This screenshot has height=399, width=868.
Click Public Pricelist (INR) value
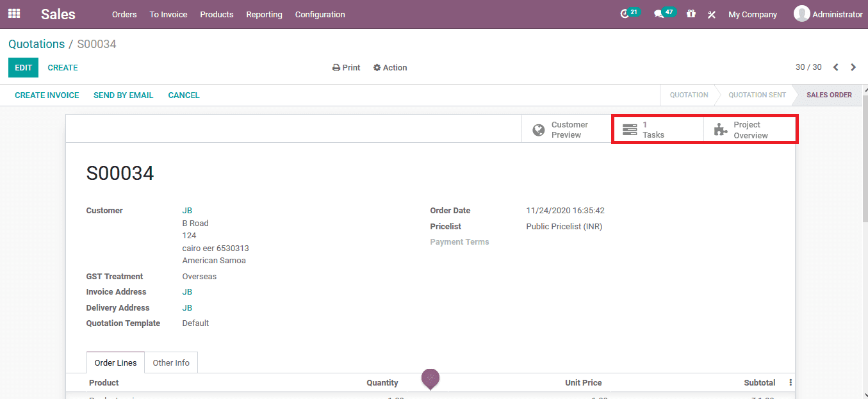pos(564,226)
